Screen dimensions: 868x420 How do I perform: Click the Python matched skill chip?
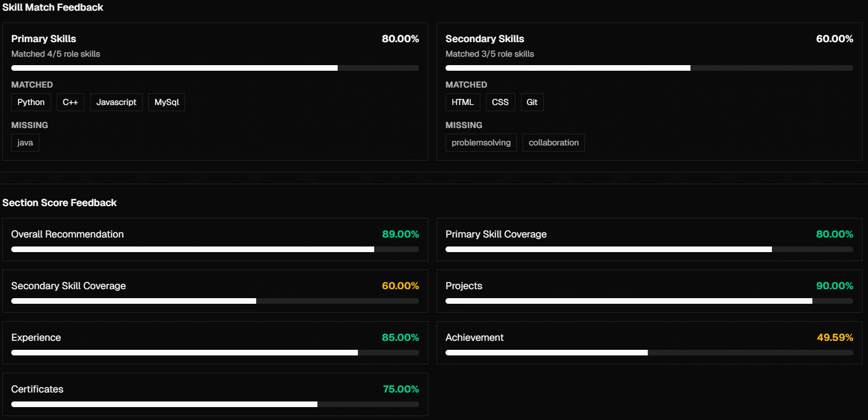pos(31,102)
